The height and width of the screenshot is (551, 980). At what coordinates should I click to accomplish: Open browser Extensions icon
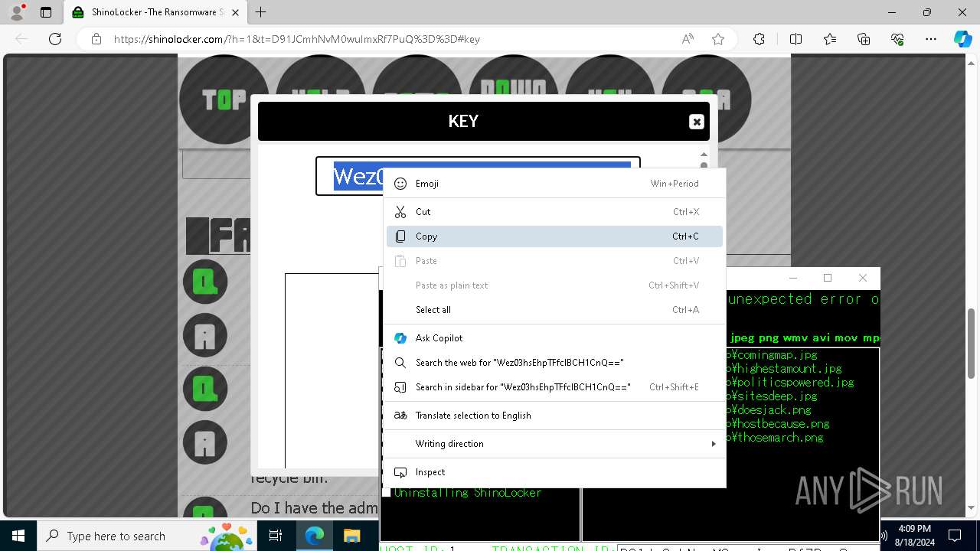[x=759, y=39]
